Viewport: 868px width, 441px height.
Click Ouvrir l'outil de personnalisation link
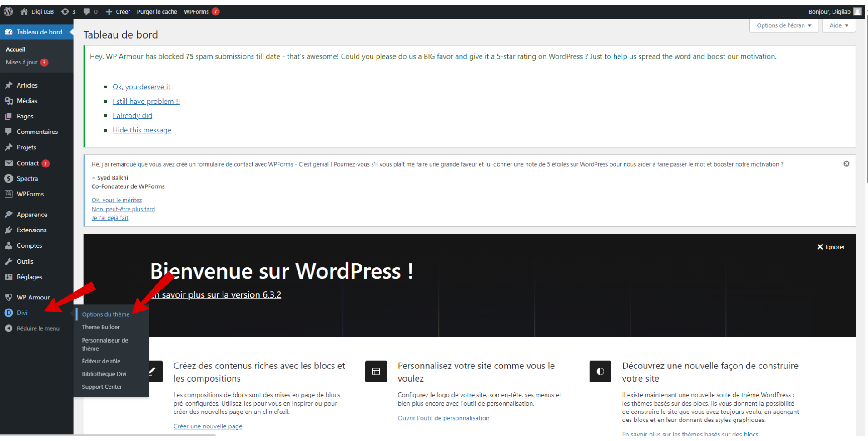tap(443, 418)
